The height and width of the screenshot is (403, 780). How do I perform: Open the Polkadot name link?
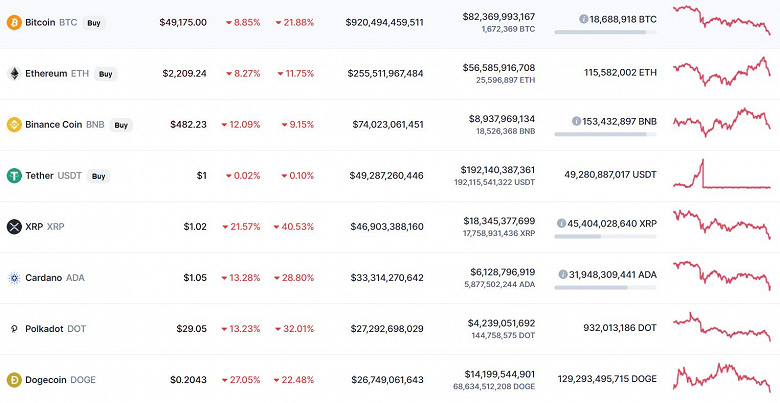(x=45, y=329)
